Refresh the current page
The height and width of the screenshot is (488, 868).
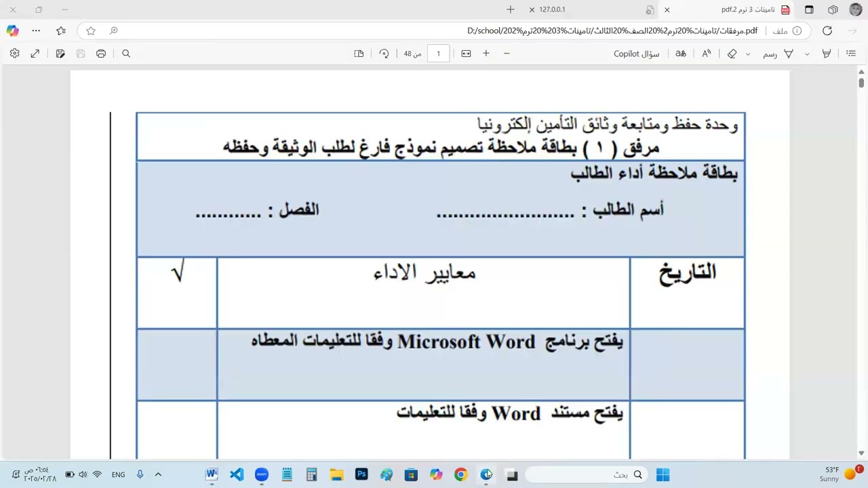827,30
